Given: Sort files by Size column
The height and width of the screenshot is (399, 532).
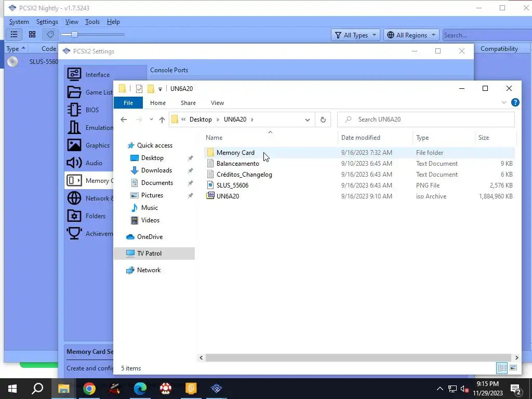Looking at the screenshot, I should [495, 137].
